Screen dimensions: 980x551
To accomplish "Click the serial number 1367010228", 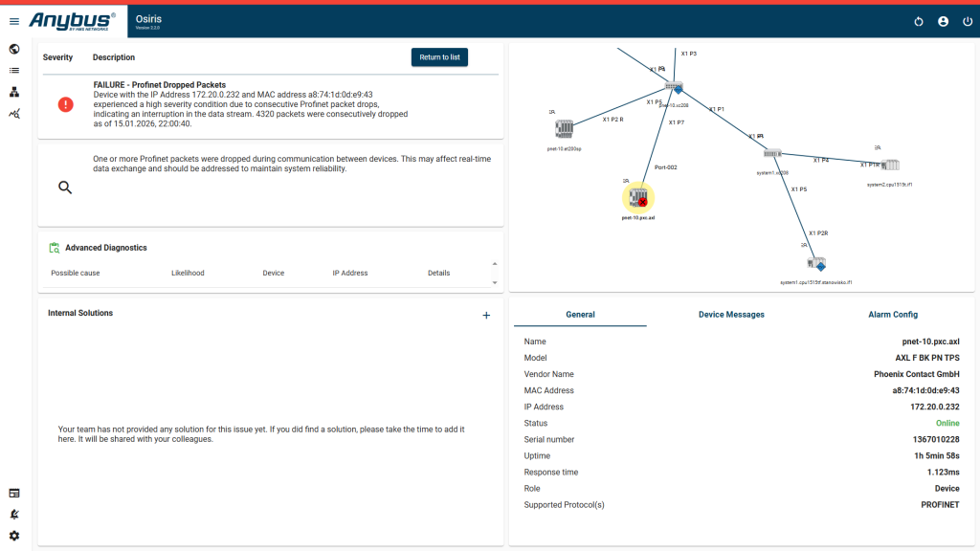I will tap(936, 440).
